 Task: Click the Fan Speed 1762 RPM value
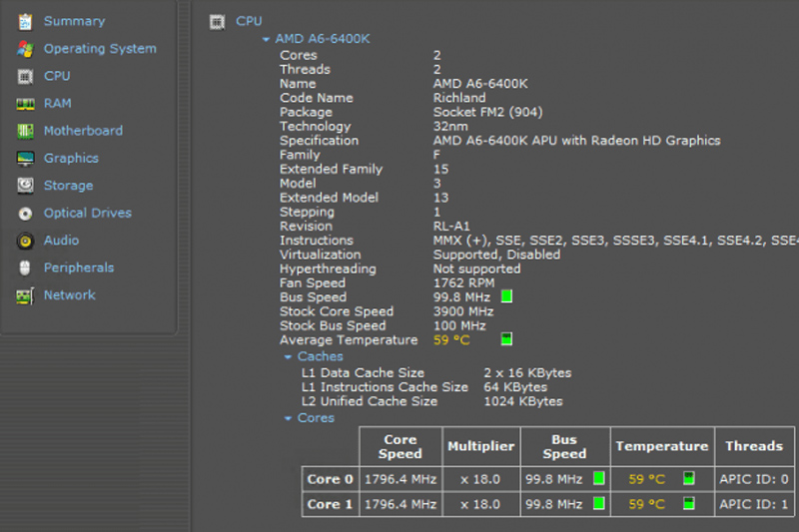463,283
